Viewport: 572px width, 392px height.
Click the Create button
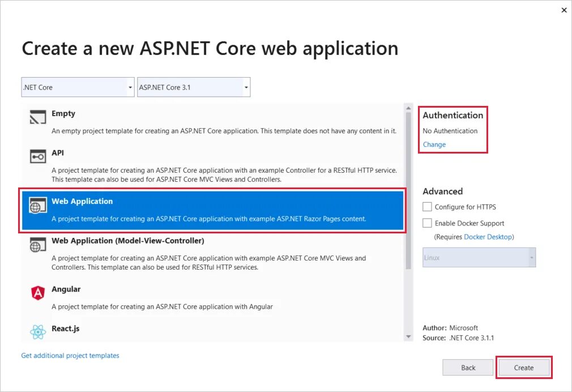pos(524,368)
